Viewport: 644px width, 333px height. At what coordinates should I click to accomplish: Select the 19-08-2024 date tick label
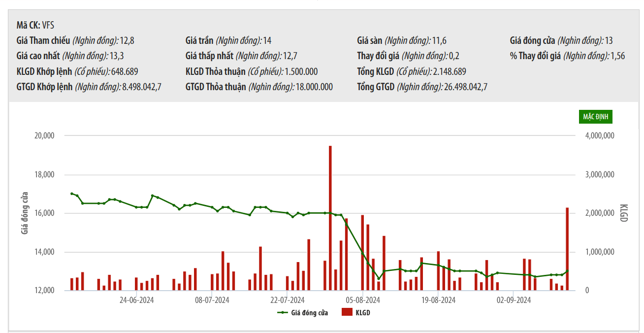(x=438, y=300)
